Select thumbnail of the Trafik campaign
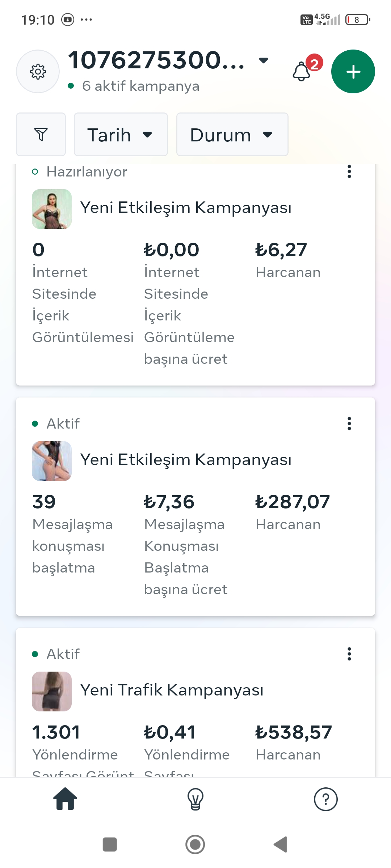Screen dimensions: 391x868 pyautogui.click(x=52, y=692)
